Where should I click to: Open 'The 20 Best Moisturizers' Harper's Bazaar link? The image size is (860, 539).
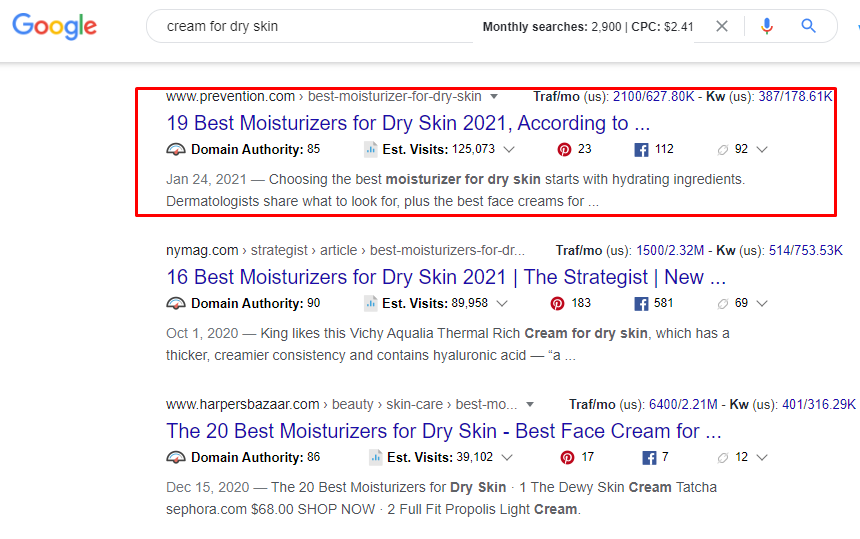pos(443,431)
